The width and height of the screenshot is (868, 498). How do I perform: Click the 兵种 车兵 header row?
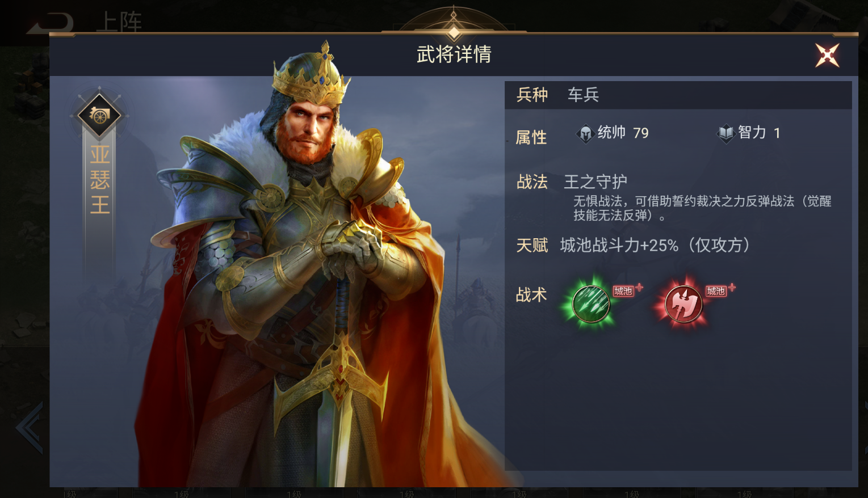[678, 95]
